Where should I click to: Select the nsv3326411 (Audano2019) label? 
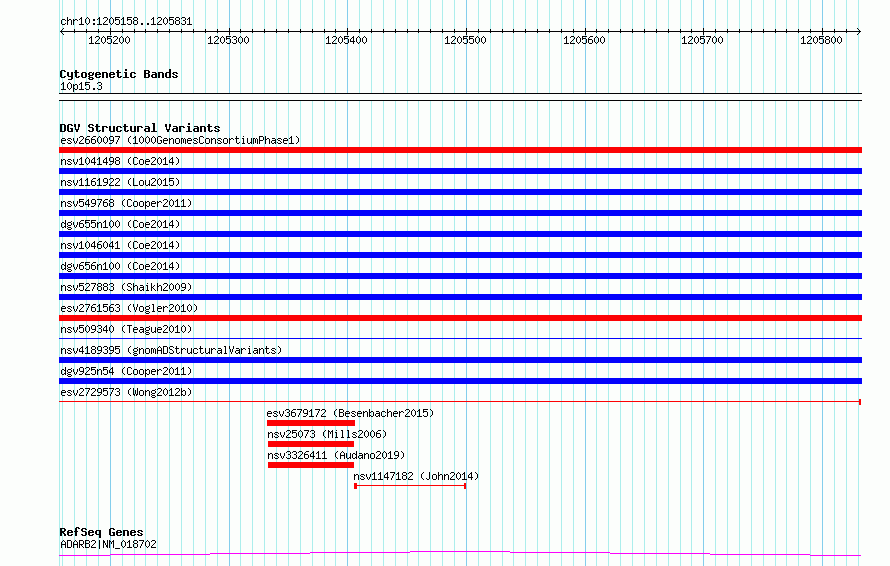(336, 455)
